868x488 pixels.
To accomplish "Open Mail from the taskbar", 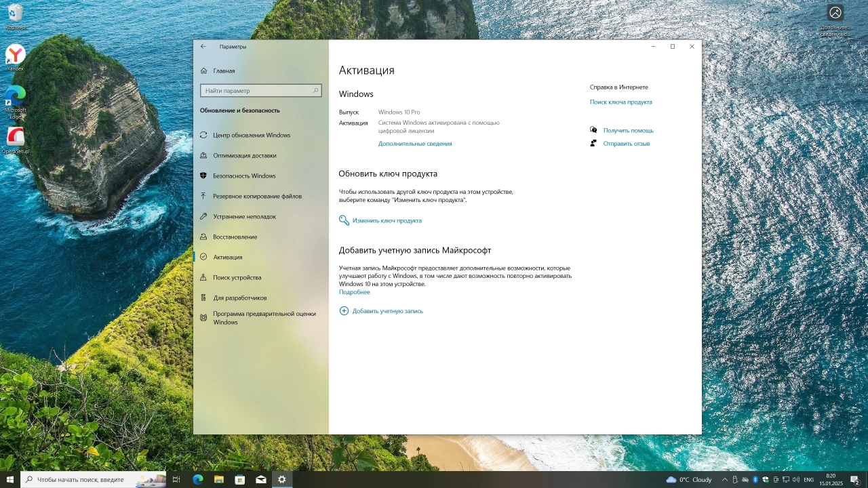I will [x=260, y=479].
